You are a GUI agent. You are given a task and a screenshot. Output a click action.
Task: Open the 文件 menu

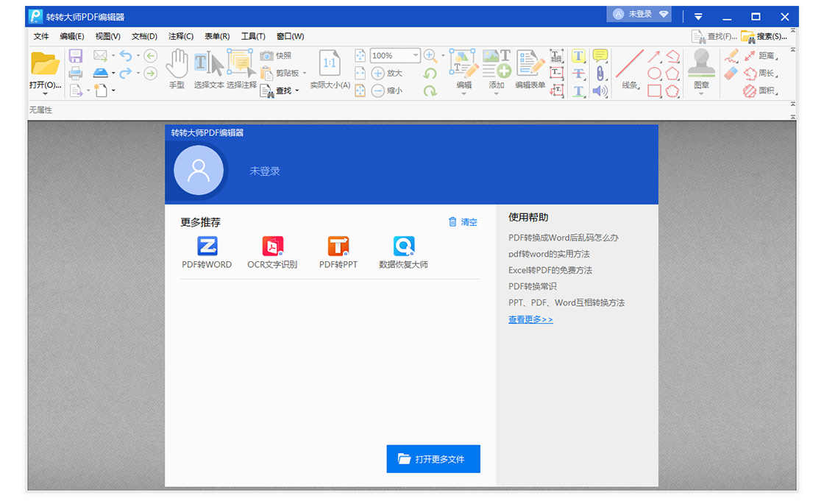pos(41,36)
